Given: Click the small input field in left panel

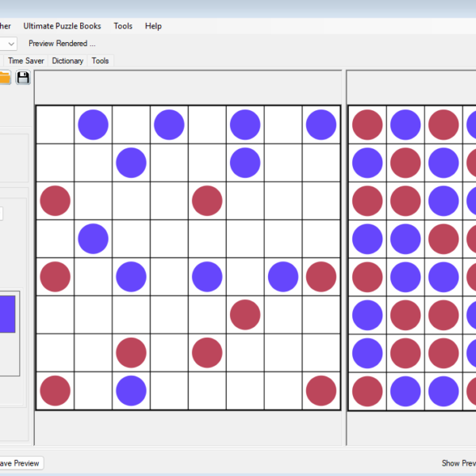Looking at the screenshot, I should (x=2, y=213).
